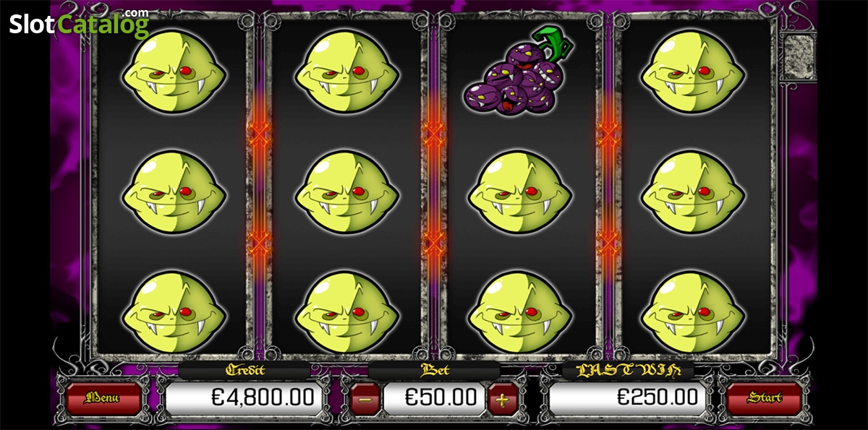Click the grey stone square in corner
Screen dimensions: 868x430
click(800, 56)
